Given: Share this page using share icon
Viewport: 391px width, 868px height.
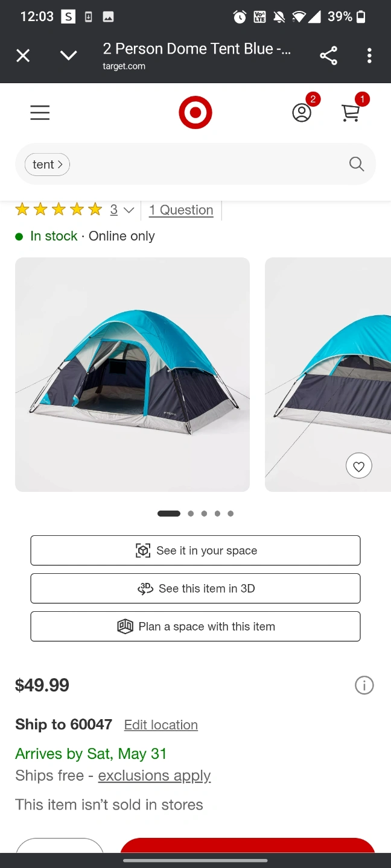Looking at the screenshot, I should [x=328, y=56].
